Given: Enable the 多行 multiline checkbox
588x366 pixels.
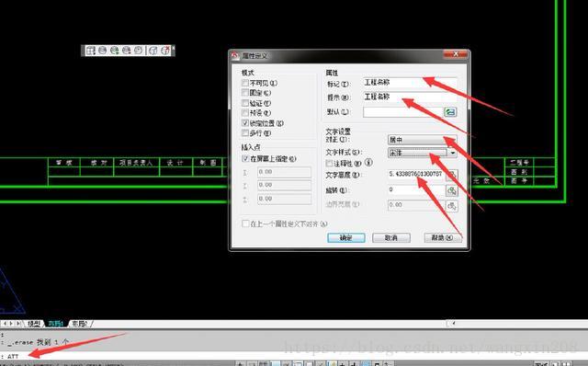Looking at the screenshot, I should pos(245,133).
